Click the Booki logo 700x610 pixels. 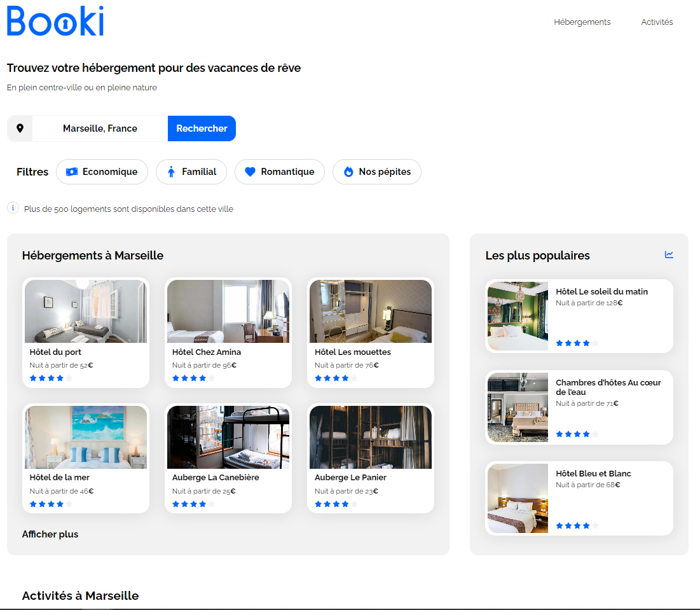tap(55, 21)
